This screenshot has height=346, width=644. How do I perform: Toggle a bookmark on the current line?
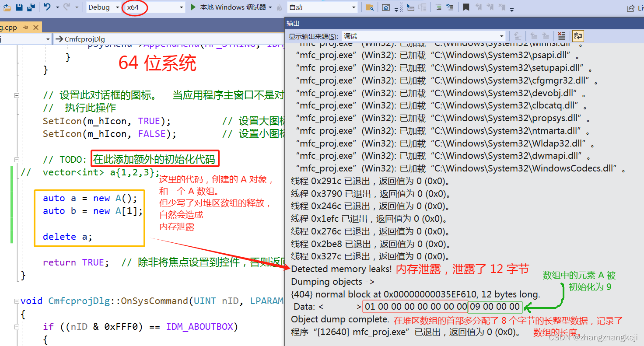466,7
